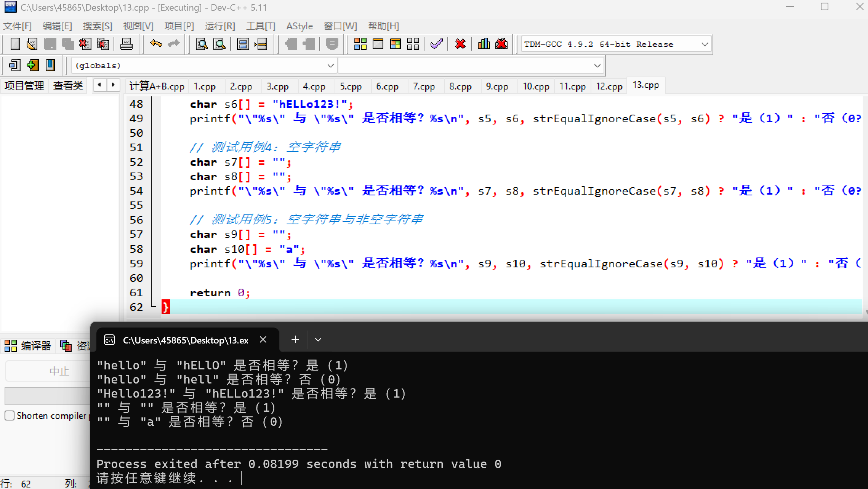Screen dimensions: 868x489
Task: Click the red X stop execution icon
Action: click(460, 44)
